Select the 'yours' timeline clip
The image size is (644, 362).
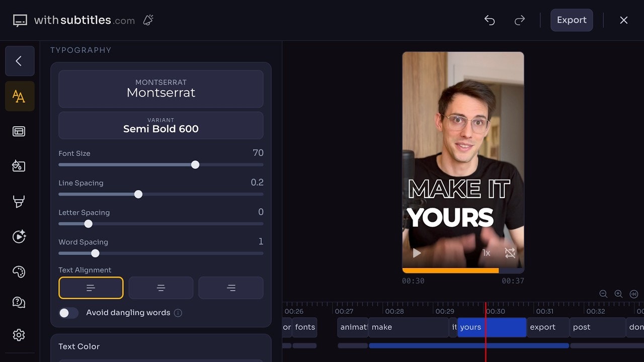coord(492,327)
